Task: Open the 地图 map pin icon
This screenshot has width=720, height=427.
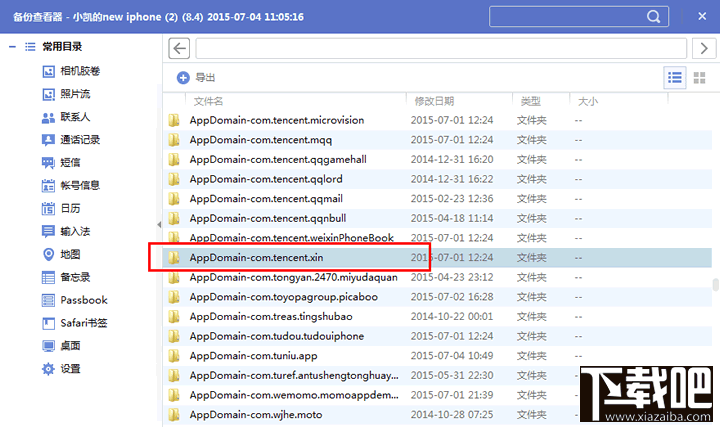Action: 48,254
